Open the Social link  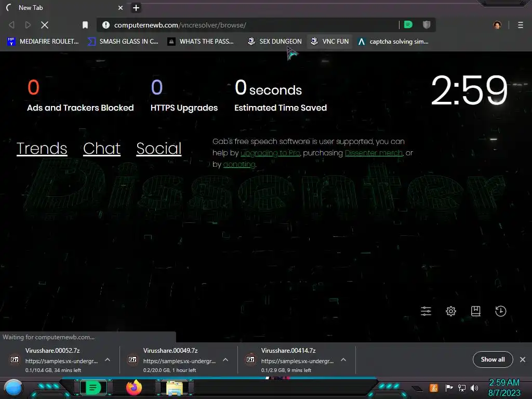159,148
